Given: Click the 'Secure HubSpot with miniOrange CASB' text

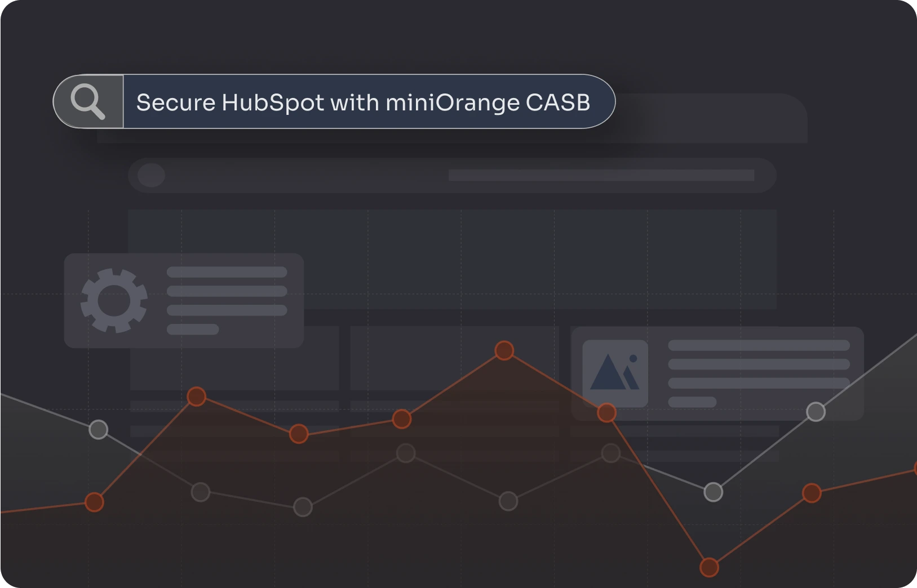Looking at the screenshot, I should point(363,102).
